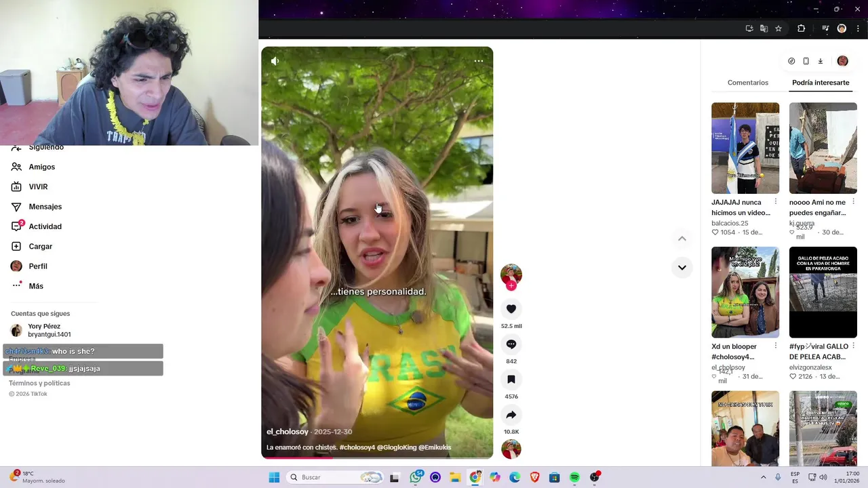Screen dimensions: 868x488
Task: Open the browser extensions puzzle icon
Action: click(801, 28)
